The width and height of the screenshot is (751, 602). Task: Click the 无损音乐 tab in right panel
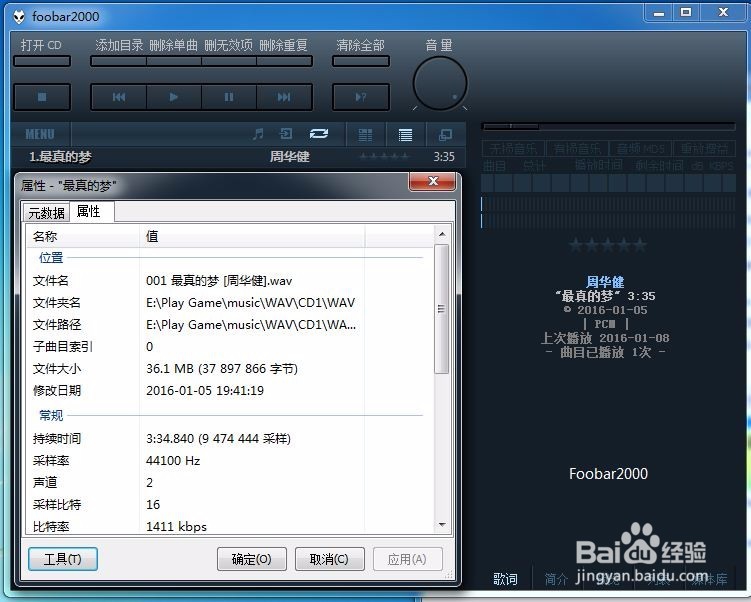[513, 149]
